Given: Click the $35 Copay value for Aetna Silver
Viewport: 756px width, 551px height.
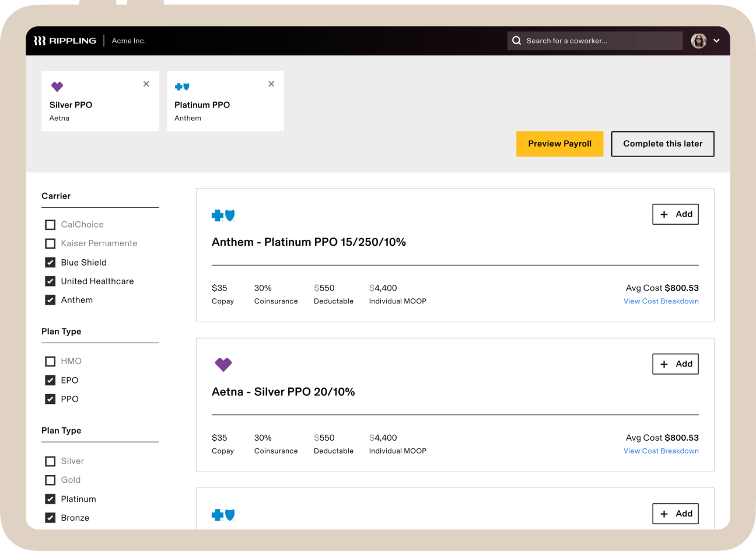Looking at the screenshot, I should coord(219,438).
